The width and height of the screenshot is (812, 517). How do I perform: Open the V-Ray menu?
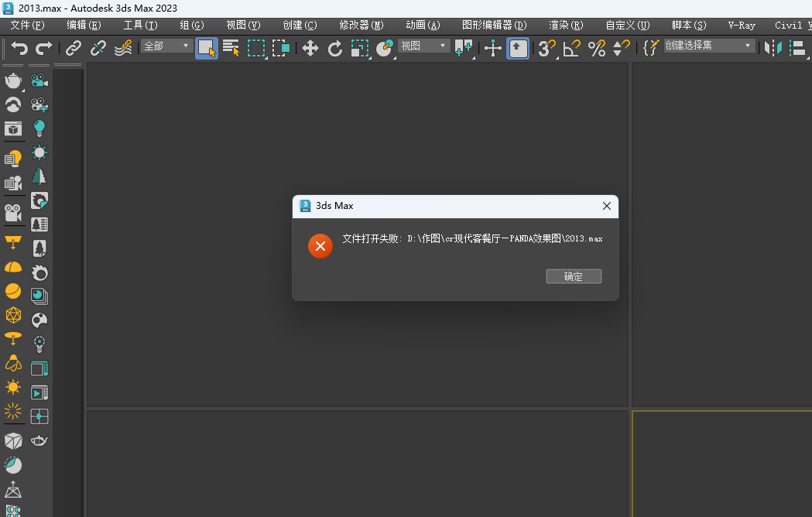click(742, 25)
